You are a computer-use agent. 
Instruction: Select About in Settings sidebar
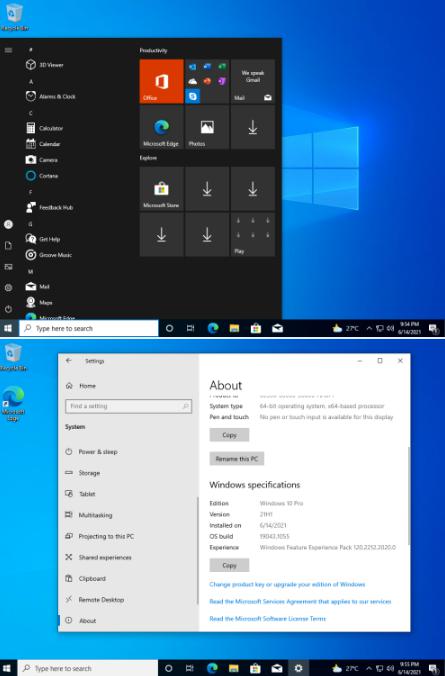(x=81, y=621)
